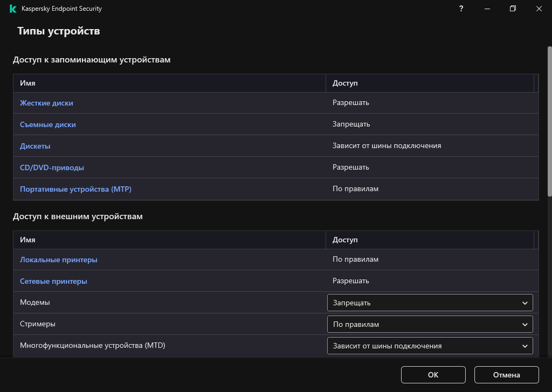Open Портативные устройства (MTP) link

(75, 189)
